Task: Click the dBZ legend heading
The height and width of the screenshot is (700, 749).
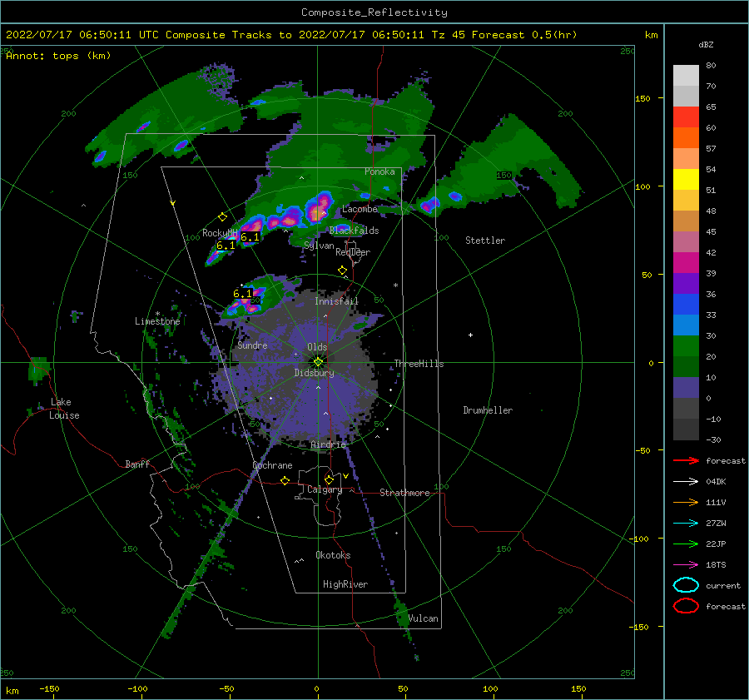Action: (x=706, y=44)
